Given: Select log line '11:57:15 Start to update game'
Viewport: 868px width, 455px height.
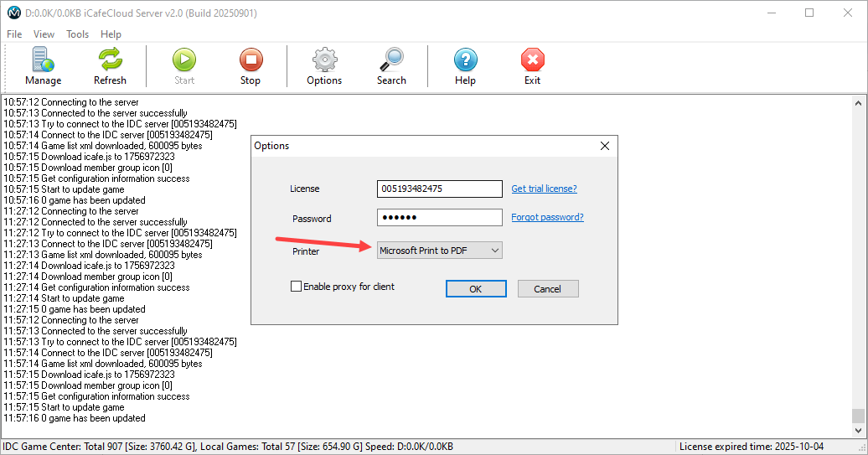Looking at the screenshot, I should coord(65,407).
